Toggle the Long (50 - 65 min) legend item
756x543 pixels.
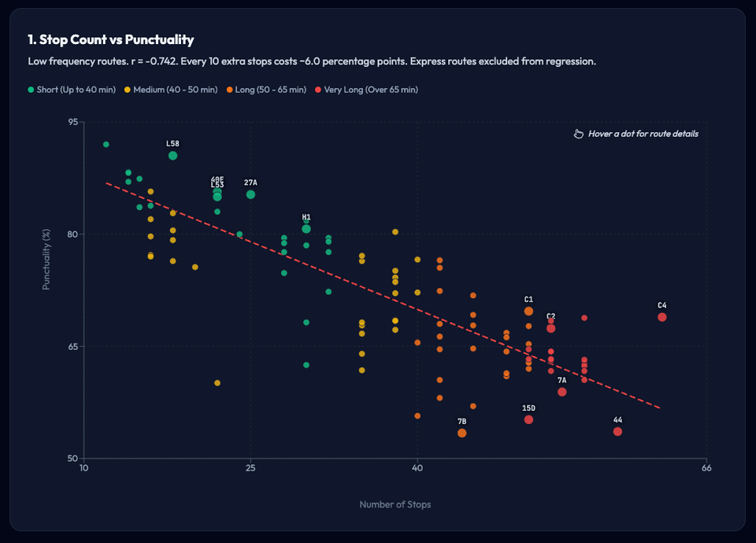point(265,90)
